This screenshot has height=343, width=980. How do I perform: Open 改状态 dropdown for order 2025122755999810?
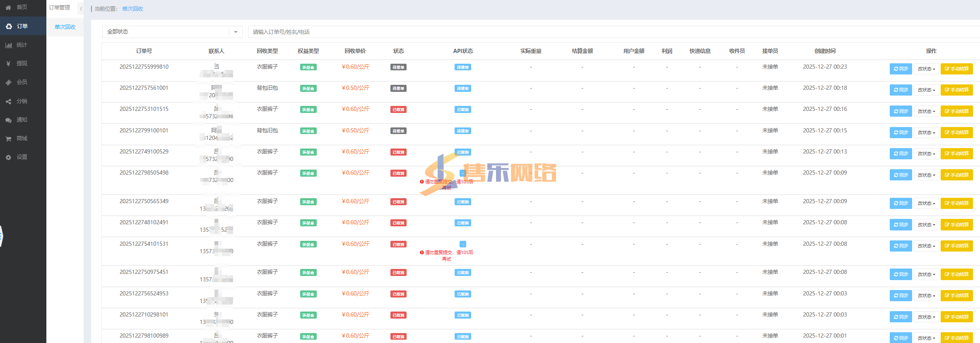[926, 69]
